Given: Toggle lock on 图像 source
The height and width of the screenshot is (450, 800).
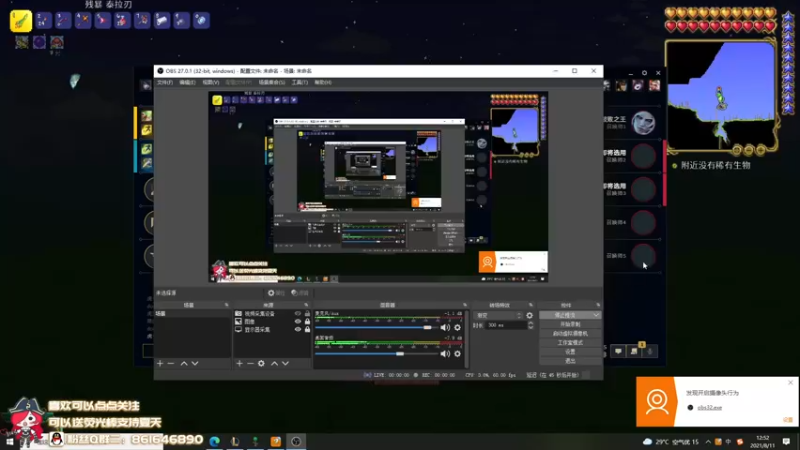Looking at the screenshot, I should (x=307, y=321).
